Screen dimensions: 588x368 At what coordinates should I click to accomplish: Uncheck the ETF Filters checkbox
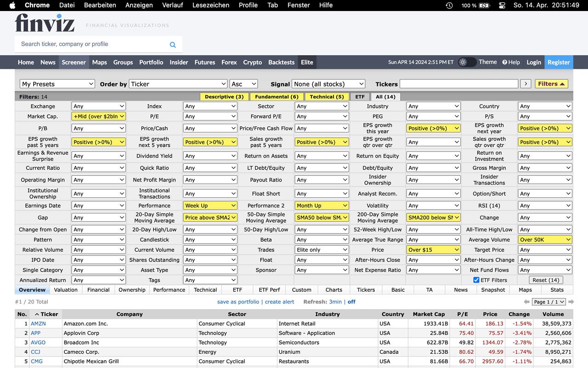coord(476,280)
